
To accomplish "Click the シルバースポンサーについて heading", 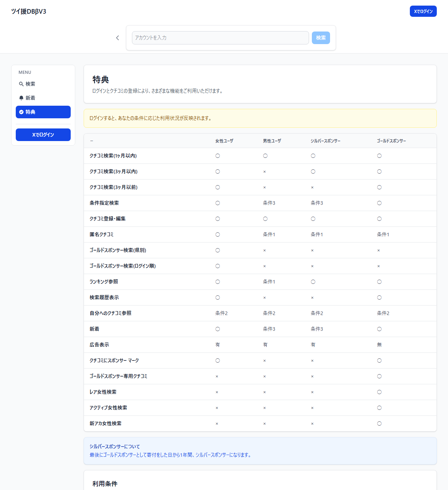I will click(x=114, y=447).
